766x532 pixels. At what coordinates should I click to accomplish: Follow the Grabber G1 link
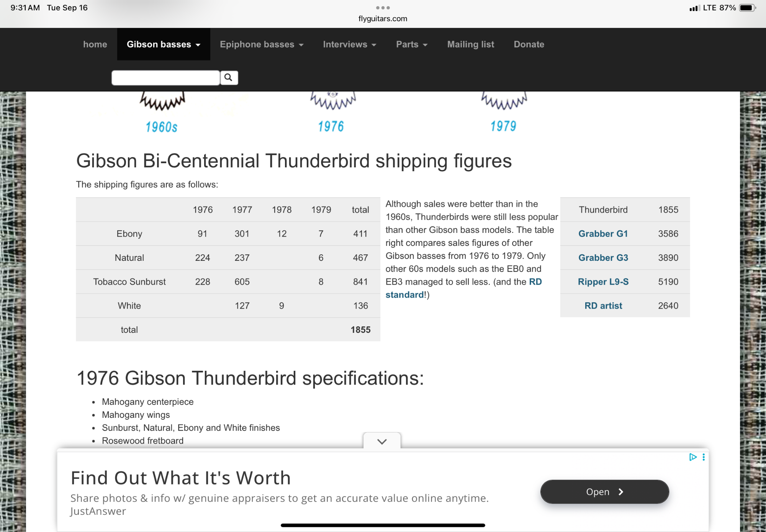603,234
